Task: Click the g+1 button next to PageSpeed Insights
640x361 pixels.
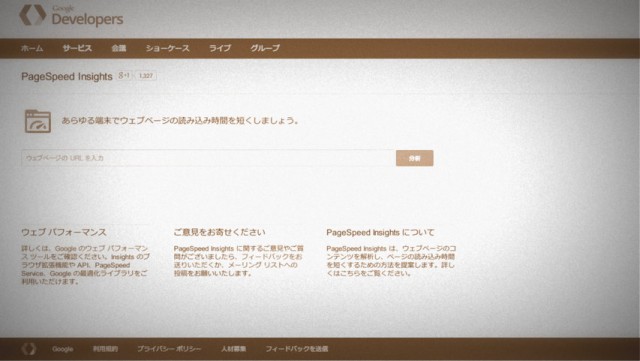Action: tap(124, 76)
